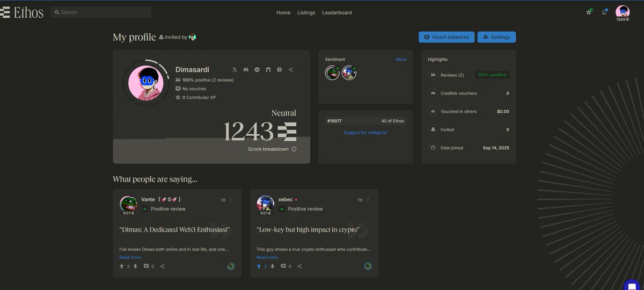Click the 1243 credibility score

point(260,132)
